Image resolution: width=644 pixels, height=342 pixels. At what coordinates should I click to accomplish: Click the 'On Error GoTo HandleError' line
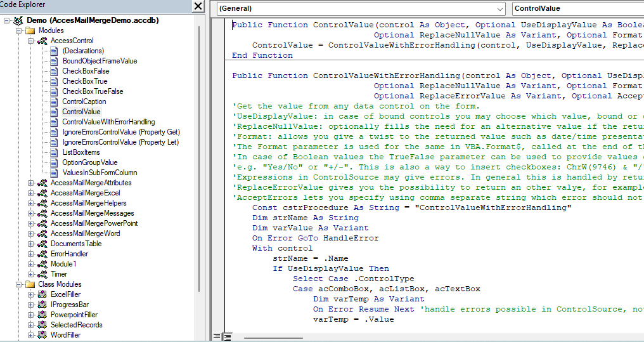point(315,238)
